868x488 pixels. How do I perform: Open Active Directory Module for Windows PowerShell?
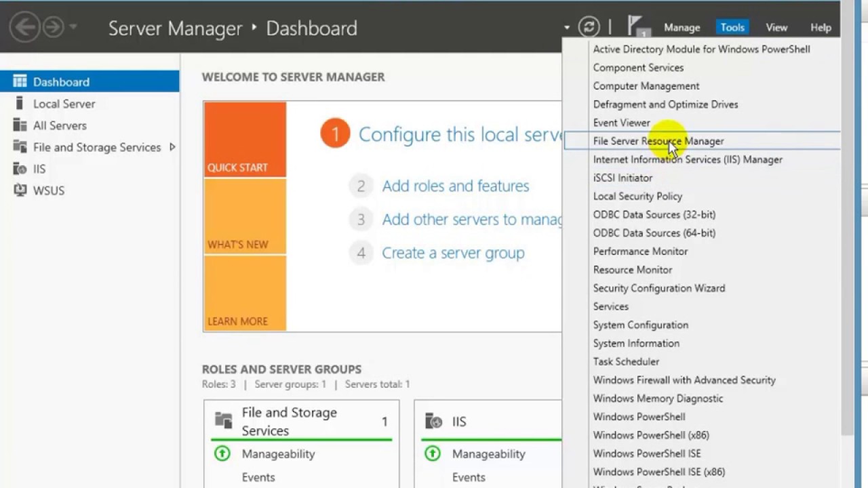[x=701, y=49]
